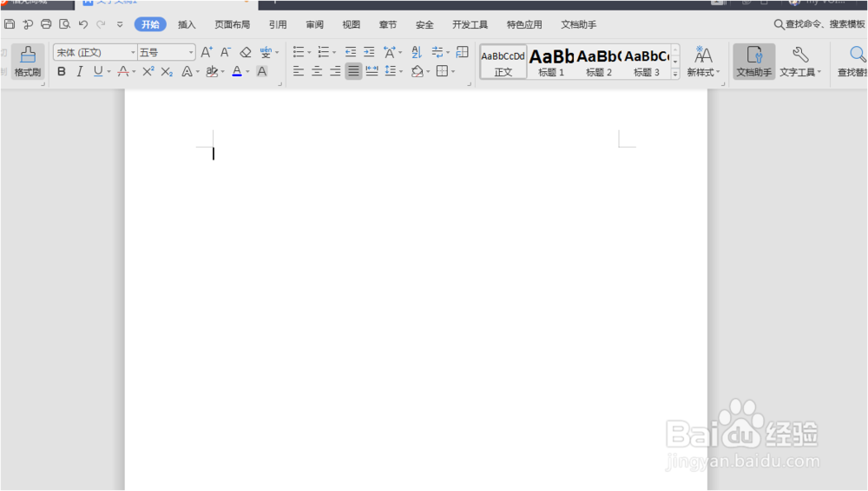Screen dimensions: 868x491
Task: Apply the 正文 (Normal) style
Action: (503, 62)
